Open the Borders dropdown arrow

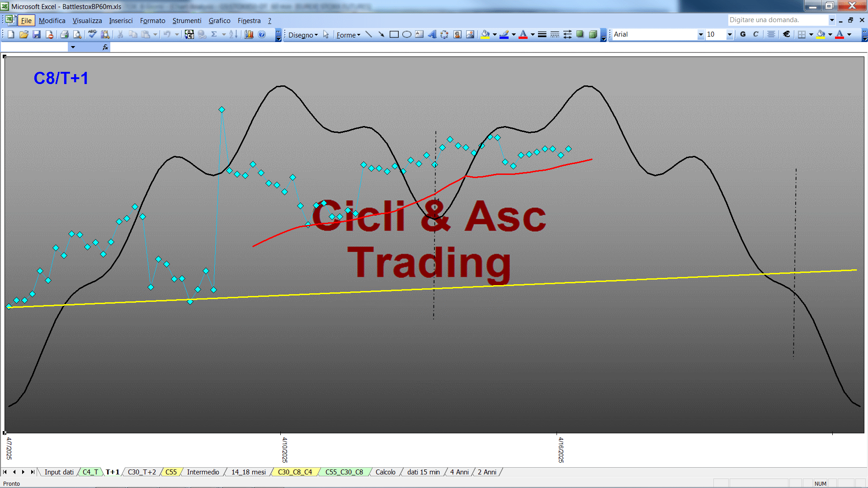click(811, 34)
